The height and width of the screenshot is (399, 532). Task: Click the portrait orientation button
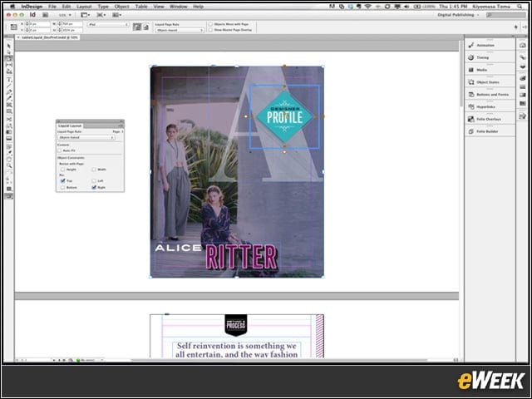click(137, 27)
